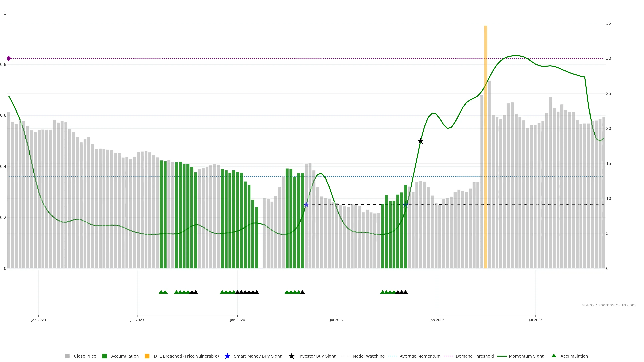Screen dimensions: 644x362
Task: Toggle Model Watching legend entry
Action: (368, 356)
